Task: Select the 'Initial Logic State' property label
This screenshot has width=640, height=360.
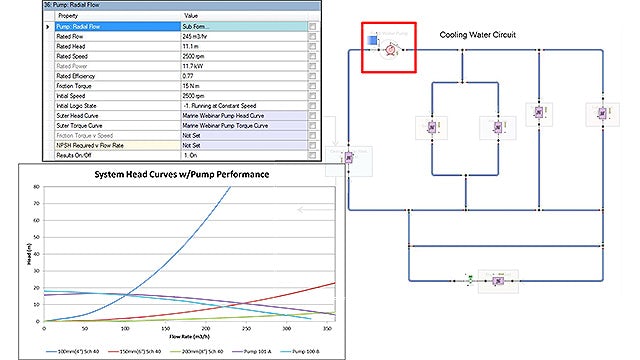Action: 76,106
